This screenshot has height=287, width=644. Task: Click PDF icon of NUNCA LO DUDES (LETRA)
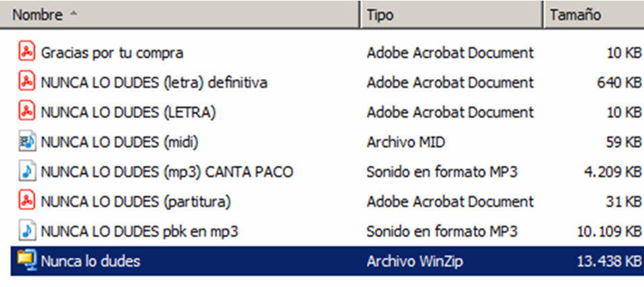pyautogui.click(x=26, y=112)
